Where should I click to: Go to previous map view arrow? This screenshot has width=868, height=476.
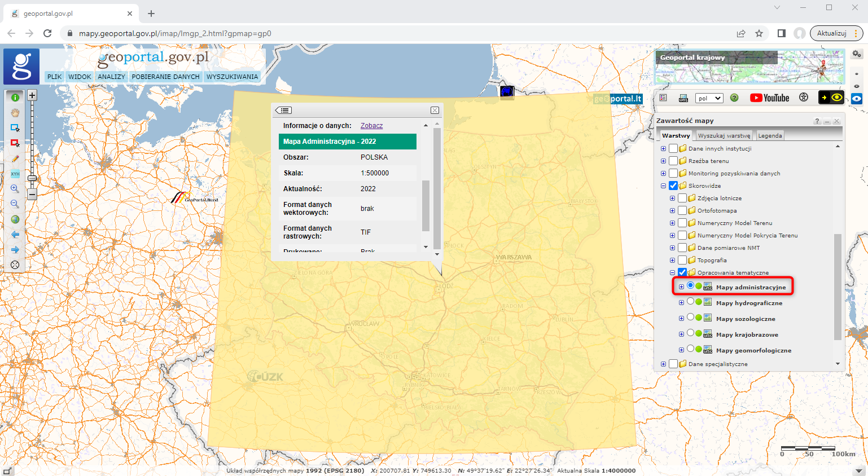[x=15, y=235]
